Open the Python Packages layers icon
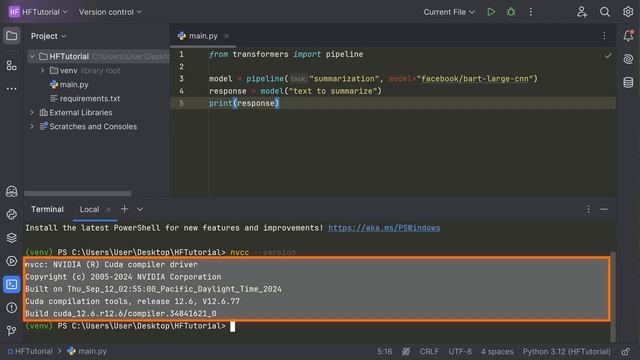Screen dimensions: 640x360 pos(11,238)
